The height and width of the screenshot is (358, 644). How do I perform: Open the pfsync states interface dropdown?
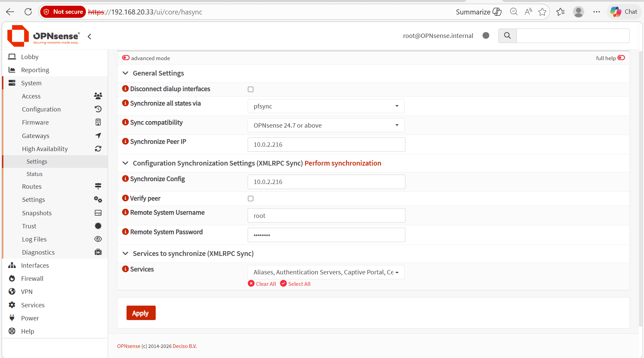(326, 106)
